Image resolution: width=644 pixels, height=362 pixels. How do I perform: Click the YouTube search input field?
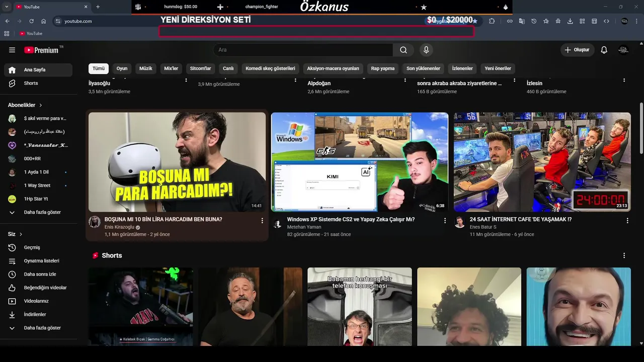303,50
